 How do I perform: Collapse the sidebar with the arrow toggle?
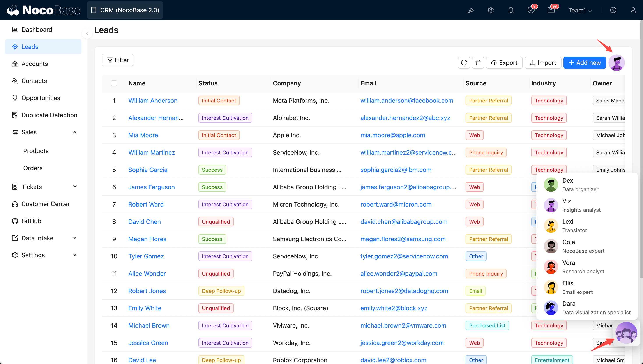87,33
